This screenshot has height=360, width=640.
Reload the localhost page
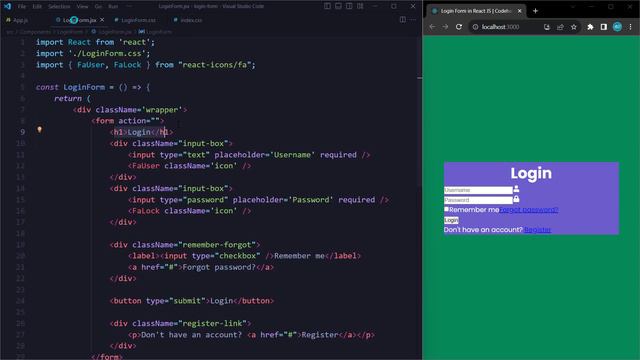click(x=459, y=27)
